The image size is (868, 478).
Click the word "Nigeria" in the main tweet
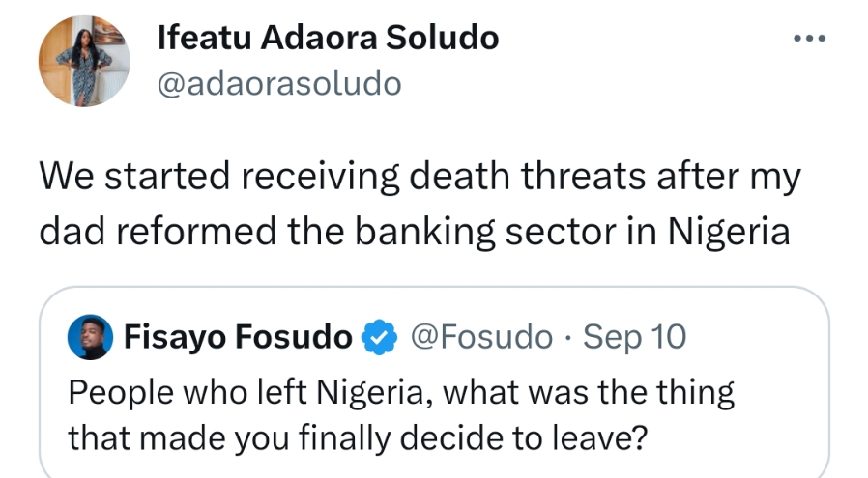tap(732, 233)
